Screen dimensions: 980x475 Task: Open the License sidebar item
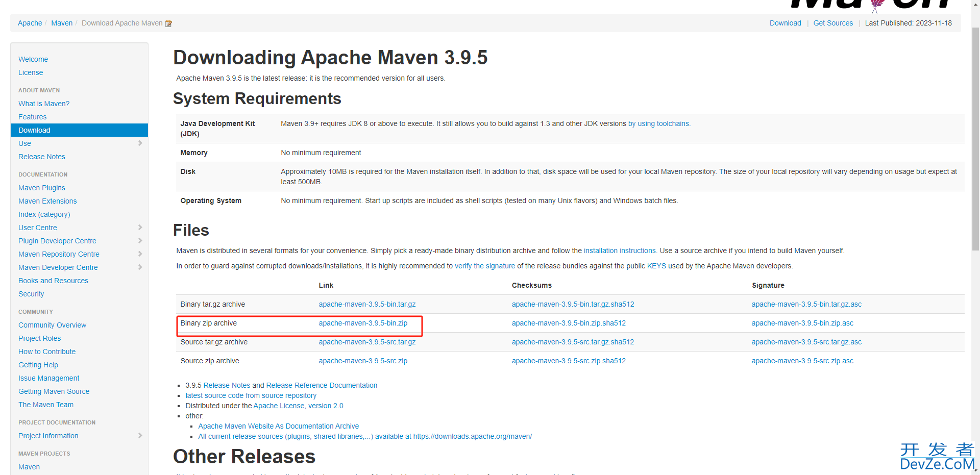click(x=31, y=72)
